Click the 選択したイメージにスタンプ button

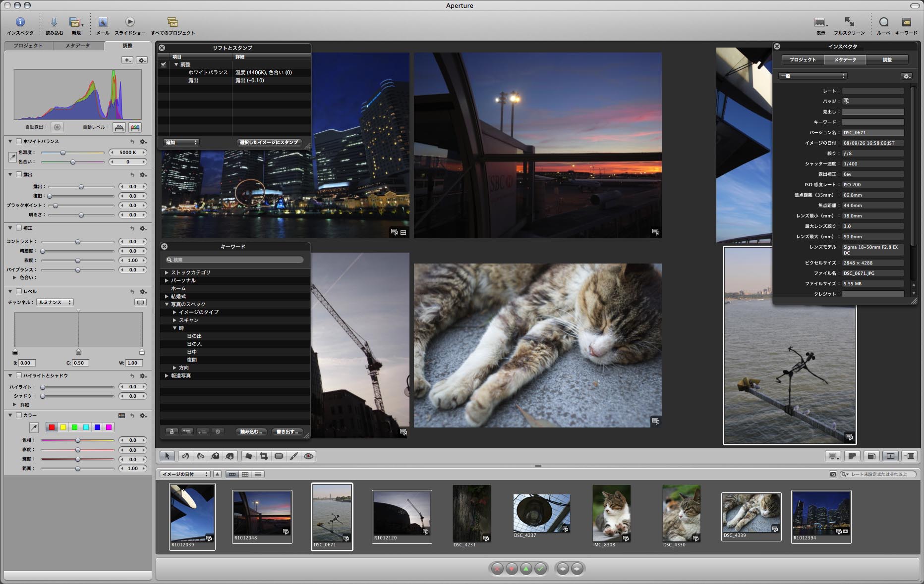(x=268, y=142)
